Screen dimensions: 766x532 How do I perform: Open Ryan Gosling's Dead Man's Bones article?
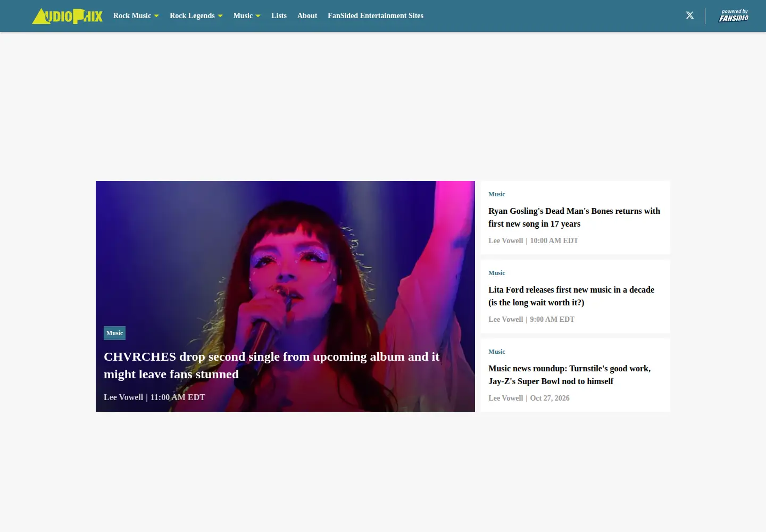coord(574,218)
